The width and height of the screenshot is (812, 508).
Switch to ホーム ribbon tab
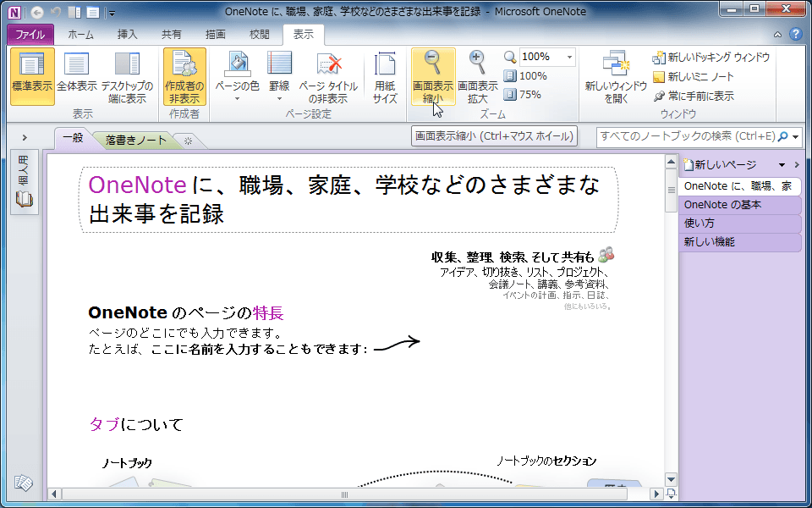[x=81, y=35]
